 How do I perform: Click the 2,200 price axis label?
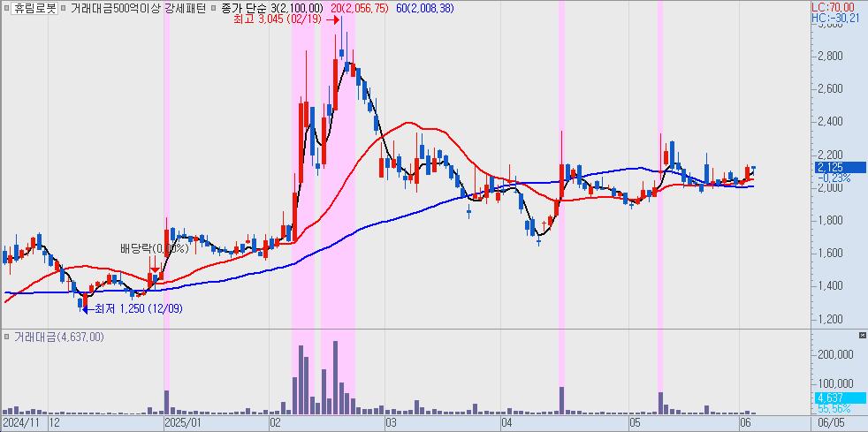click(830, 155)
